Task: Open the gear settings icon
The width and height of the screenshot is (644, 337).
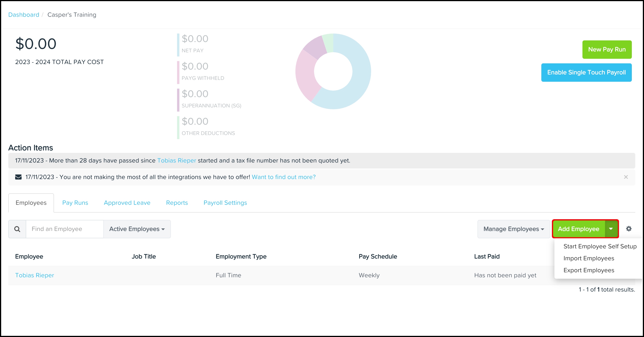Action: click(629, 229)
